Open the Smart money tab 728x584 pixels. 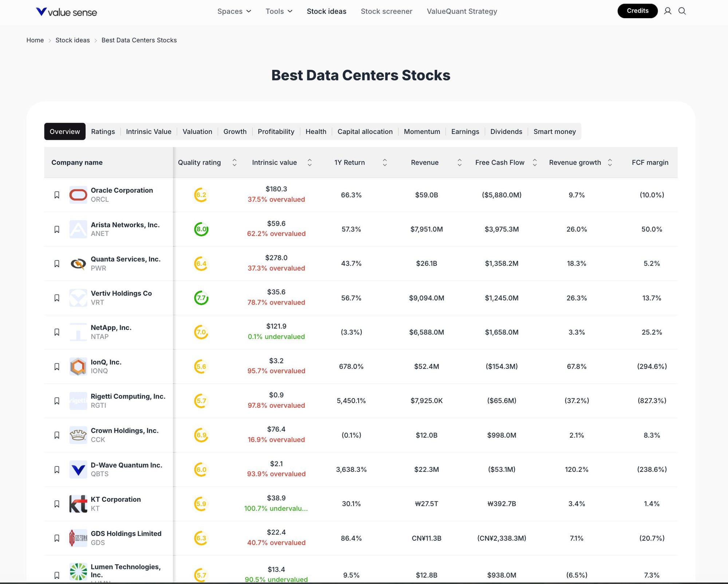[x=554, y=131]
